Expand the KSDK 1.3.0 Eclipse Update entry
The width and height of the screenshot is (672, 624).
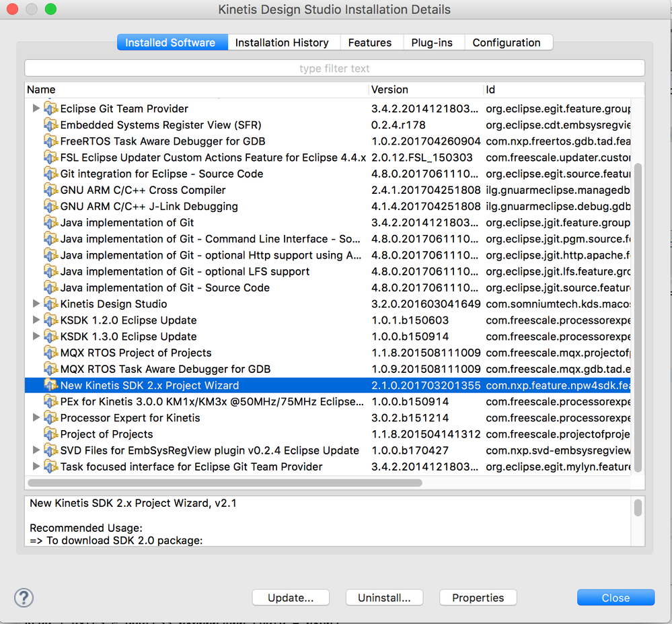point(36,336)
